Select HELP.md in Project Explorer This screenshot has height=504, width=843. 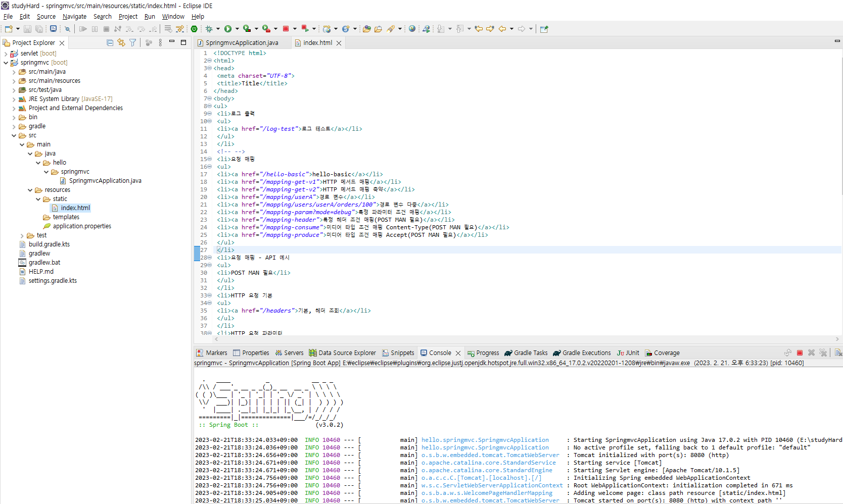41,272
